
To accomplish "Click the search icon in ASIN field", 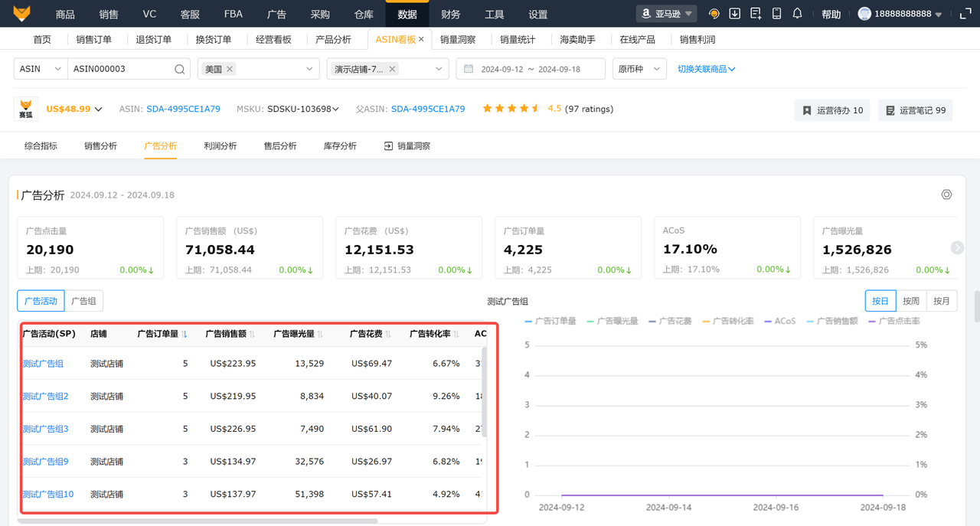I will [x=179, y=69].
